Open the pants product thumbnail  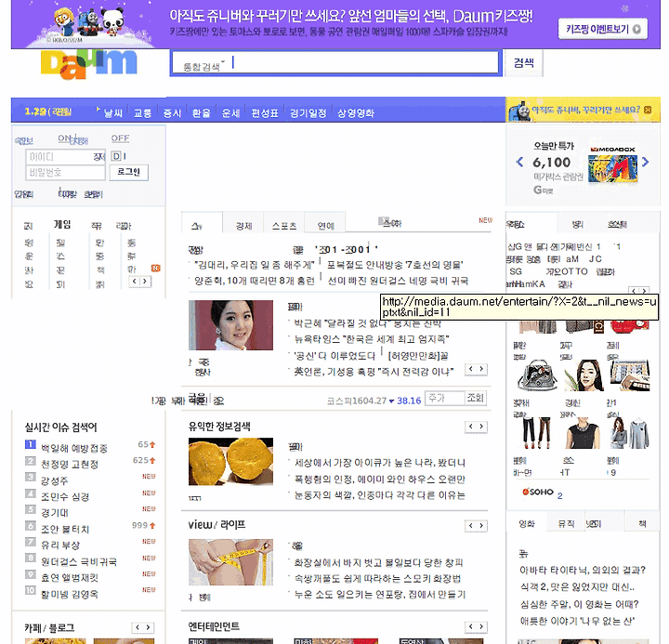pyautogui.click(x=536, y=433)
